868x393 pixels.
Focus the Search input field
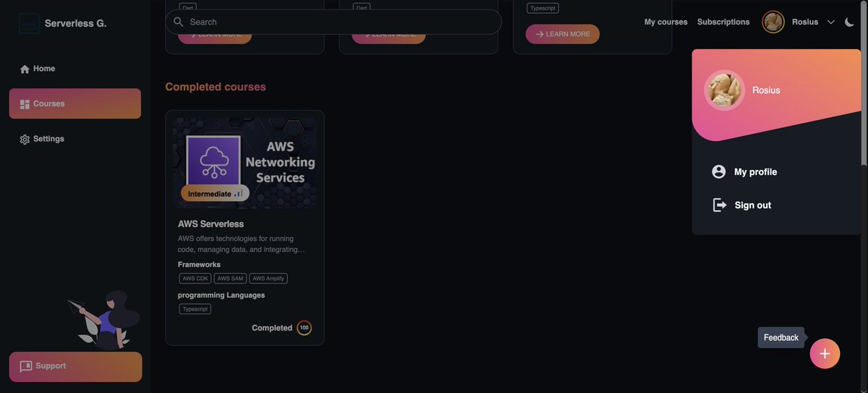[333, 22]
